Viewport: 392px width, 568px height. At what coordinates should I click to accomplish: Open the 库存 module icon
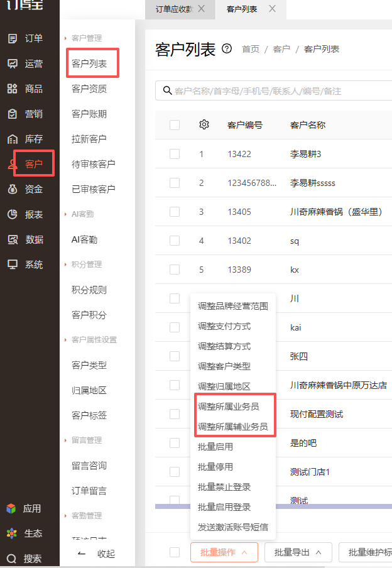point(13,139)
